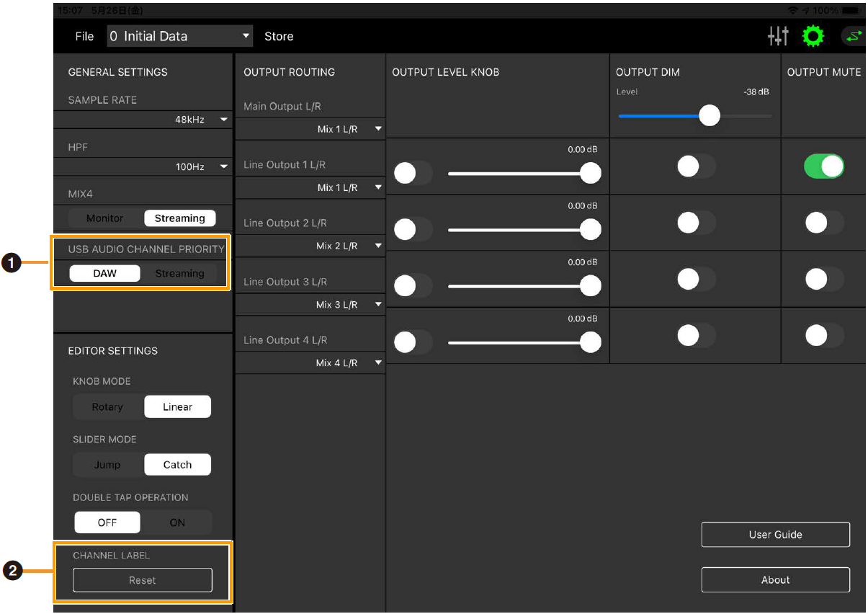Open the File menu
The width and height of the screenshot is (868, 614).
pyautogui.click(x=84, y=36)
